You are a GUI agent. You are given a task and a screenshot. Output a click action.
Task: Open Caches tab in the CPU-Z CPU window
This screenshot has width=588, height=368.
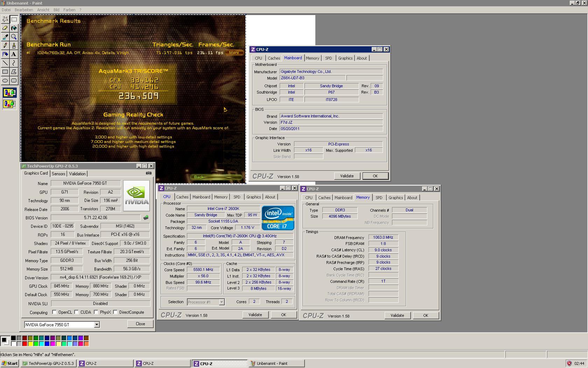click(x=182, y=197)
